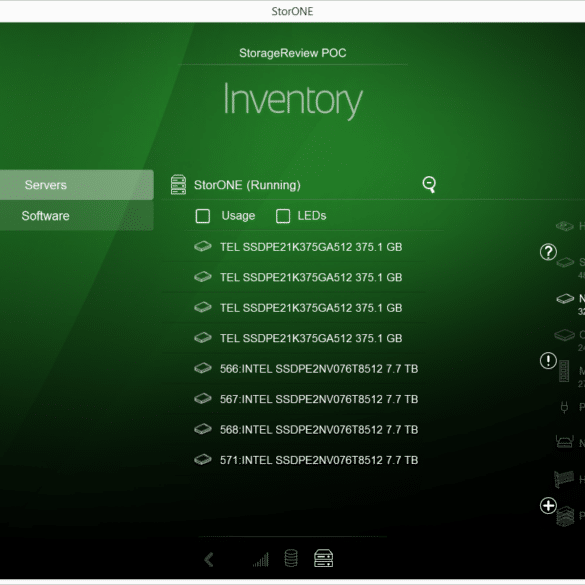Select the network port category icon
Screen dimensions: 585x585
[564, 442]
